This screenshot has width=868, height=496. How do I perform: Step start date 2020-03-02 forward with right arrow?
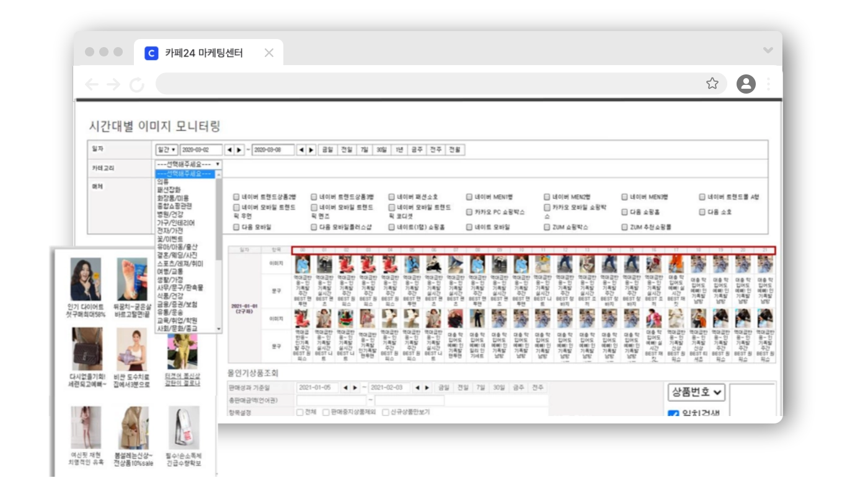tap(239, 150)
